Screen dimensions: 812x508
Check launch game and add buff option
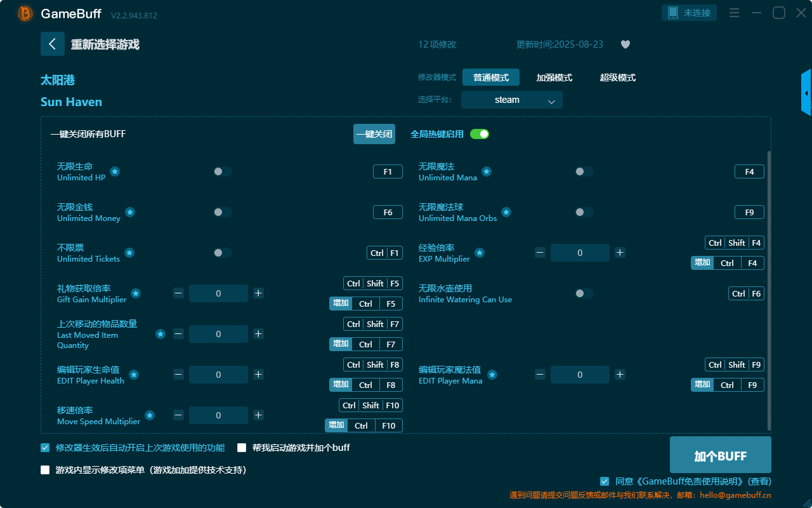click(x=242, y=448)
